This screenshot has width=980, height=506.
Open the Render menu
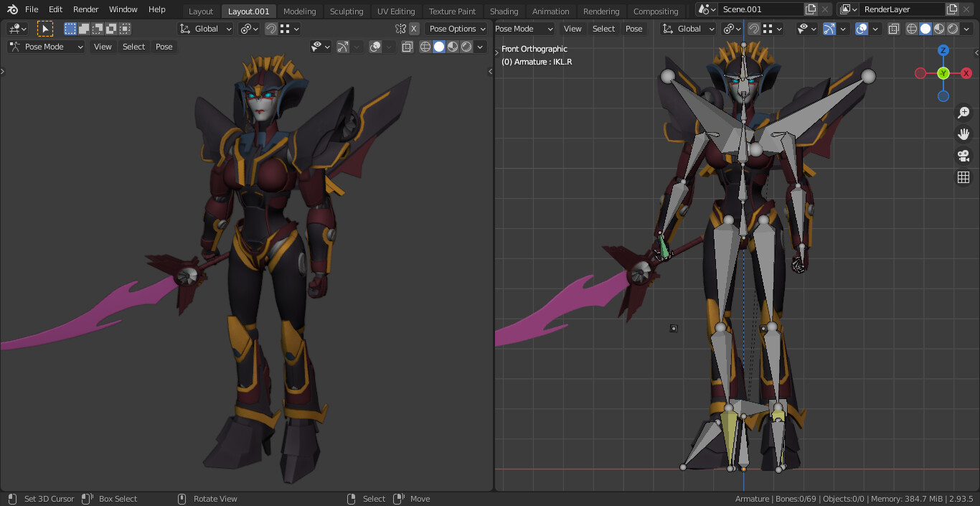[85, 9]
